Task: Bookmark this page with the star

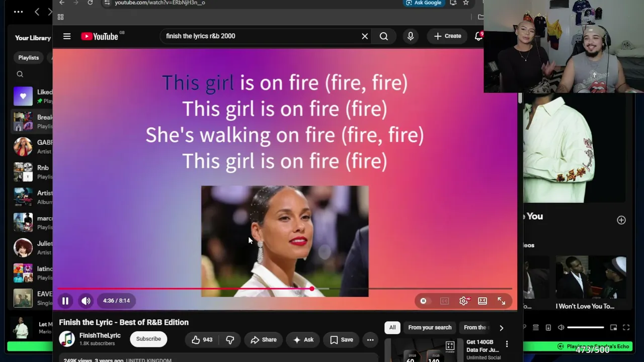Action: point(466,3)
